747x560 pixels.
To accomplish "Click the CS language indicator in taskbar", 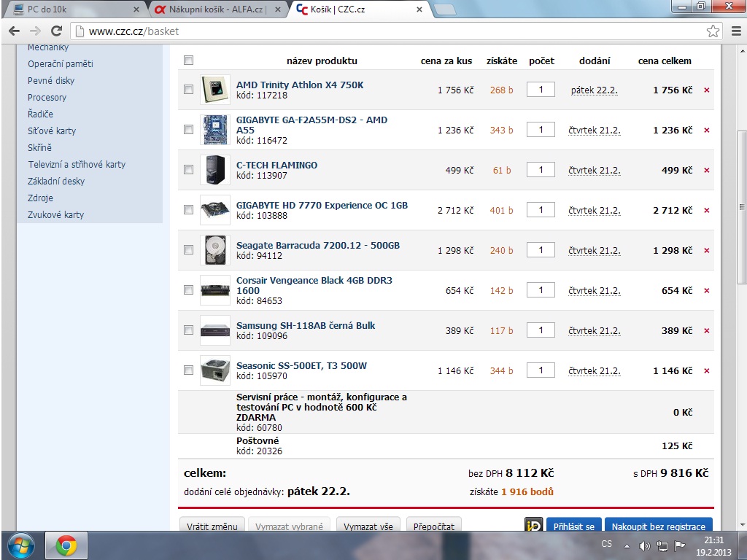I will [x=606, y=544].
